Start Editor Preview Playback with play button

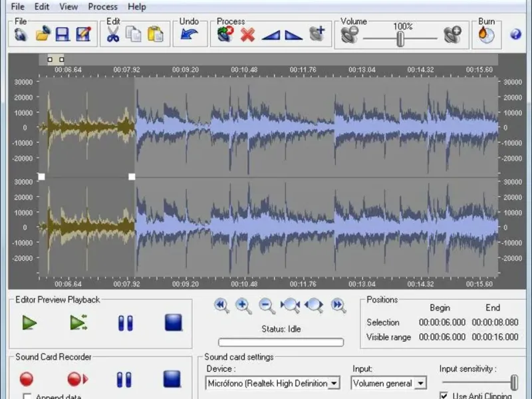click(29, 323)
